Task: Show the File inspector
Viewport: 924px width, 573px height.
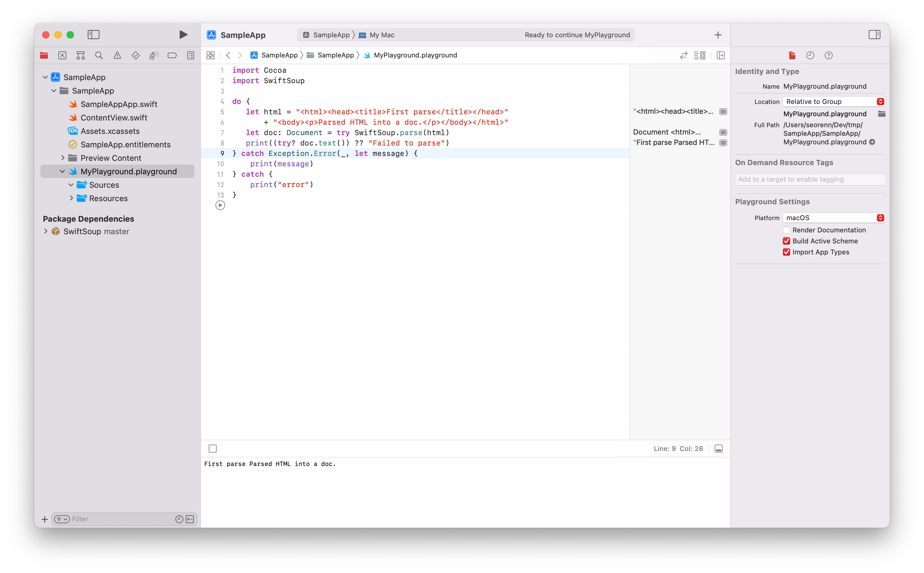Action: (x=792, y=55)
